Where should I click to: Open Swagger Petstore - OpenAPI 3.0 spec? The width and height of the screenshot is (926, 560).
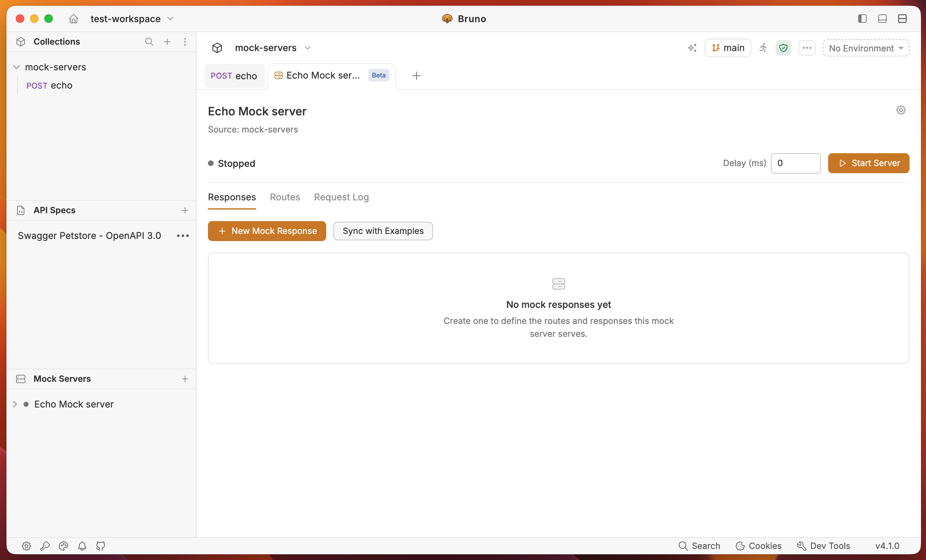pyautogui.click(x=89, y=235)
